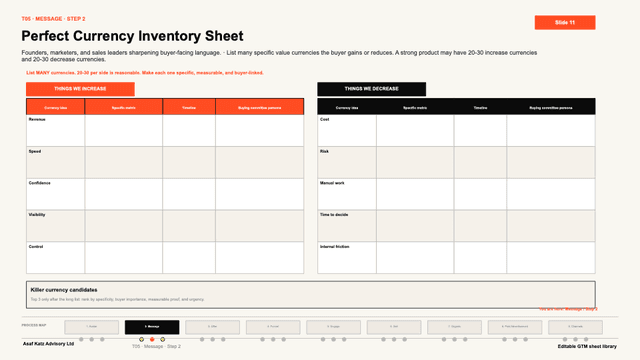Click the Internal friction row persona cell
This screenshot has width=640, height=360.
(x=551, y=258)
